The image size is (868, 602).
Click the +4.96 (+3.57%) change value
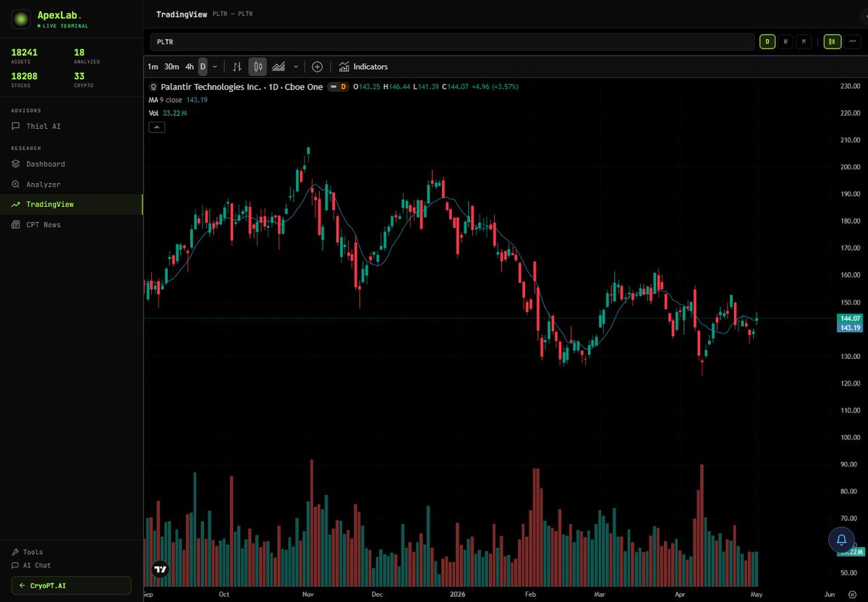point(495,87)
